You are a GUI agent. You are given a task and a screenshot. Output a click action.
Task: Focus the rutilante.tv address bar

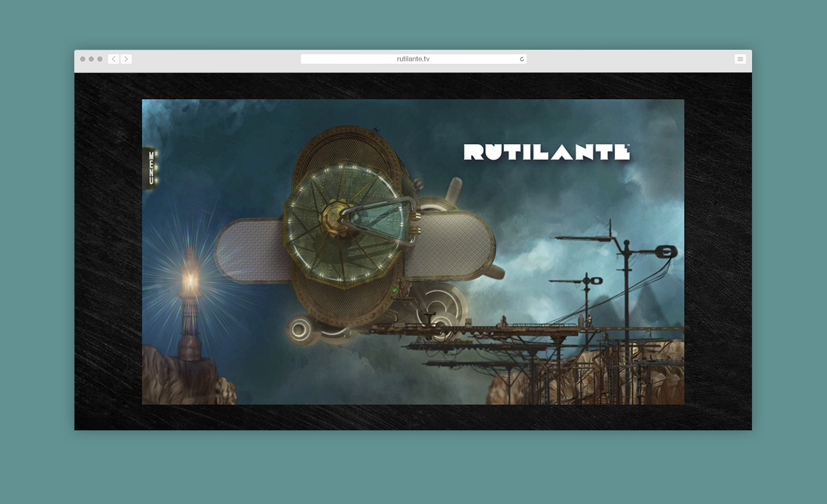click(x=413, y=59)
